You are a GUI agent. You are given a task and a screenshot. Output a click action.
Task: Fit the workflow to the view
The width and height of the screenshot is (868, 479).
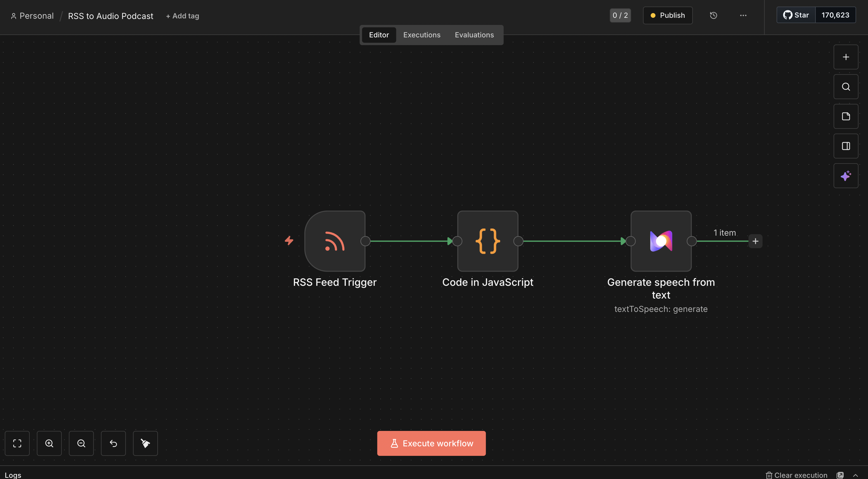click(17, 443)
